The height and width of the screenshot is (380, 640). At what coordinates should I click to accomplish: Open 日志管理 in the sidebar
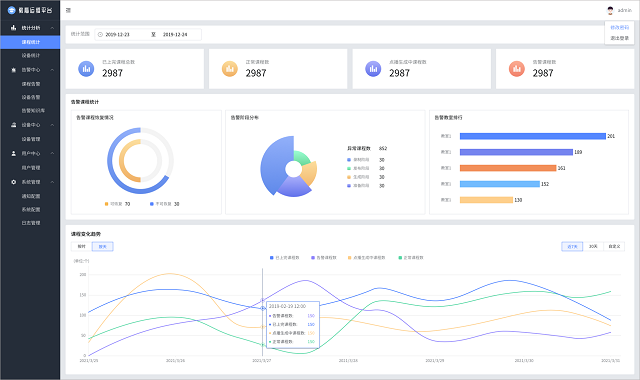click(31, 223)
